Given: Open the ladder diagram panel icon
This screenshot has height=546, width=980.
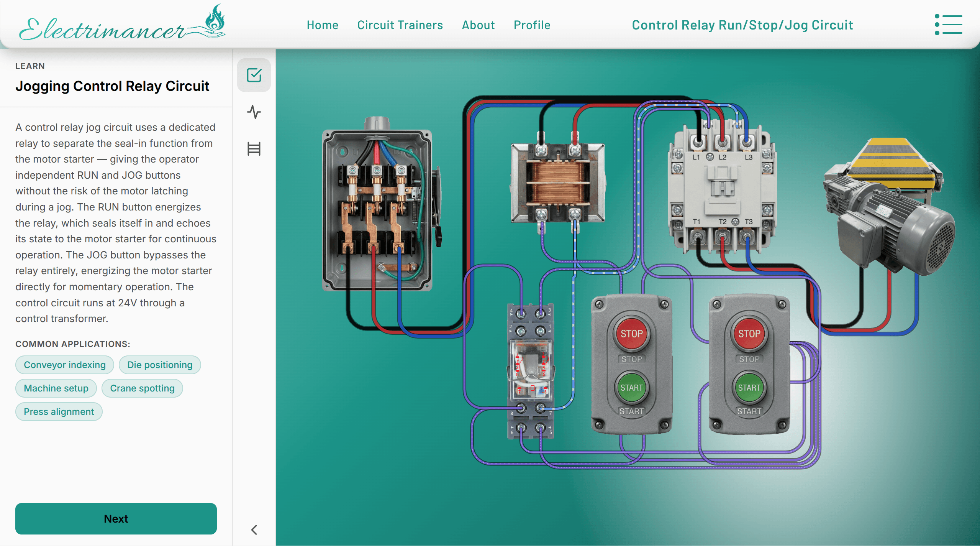Looking at the screenshot, I should click(254, 149).
